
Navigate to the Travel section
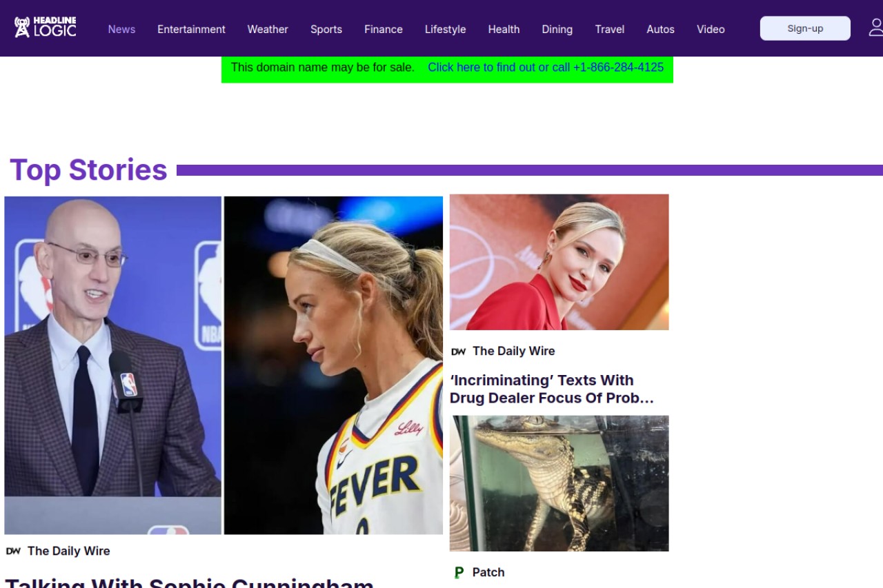click(x=610, y=29)
